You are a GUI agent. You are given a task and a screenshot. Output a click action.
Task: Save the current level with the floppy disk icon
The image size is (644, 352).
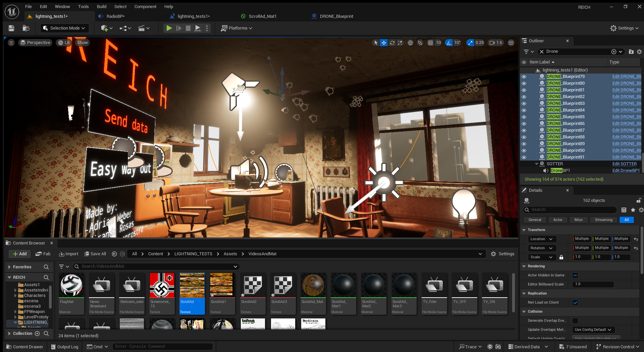click(x=11, y=28)
